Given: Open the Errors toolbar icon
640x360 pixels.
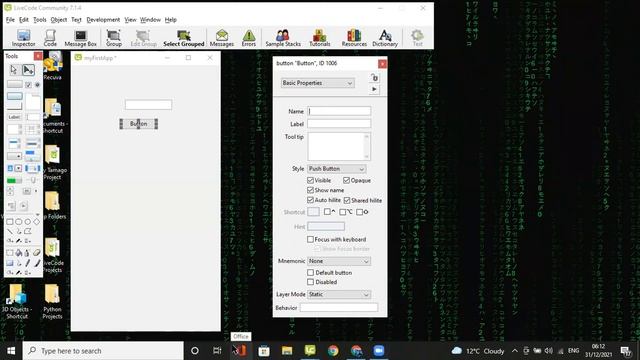Looking at the screenshot, I should coord(249,38).
